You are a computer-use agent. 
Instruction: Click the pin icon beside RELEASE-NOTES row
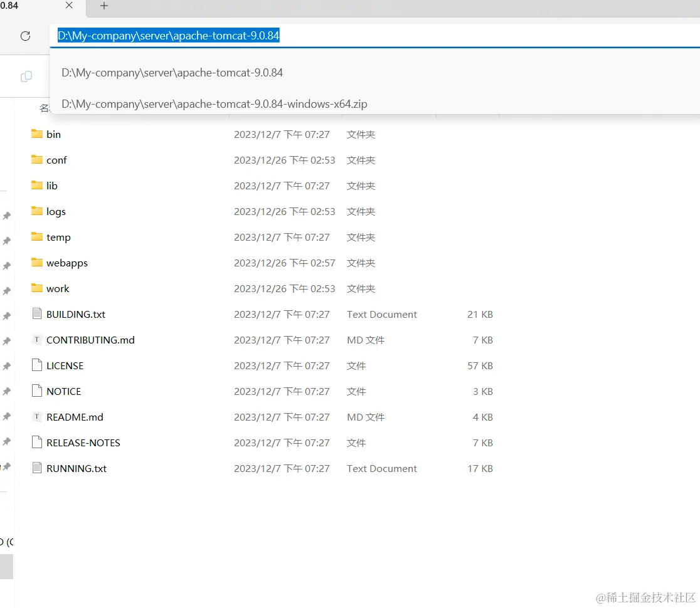(7, 442)
